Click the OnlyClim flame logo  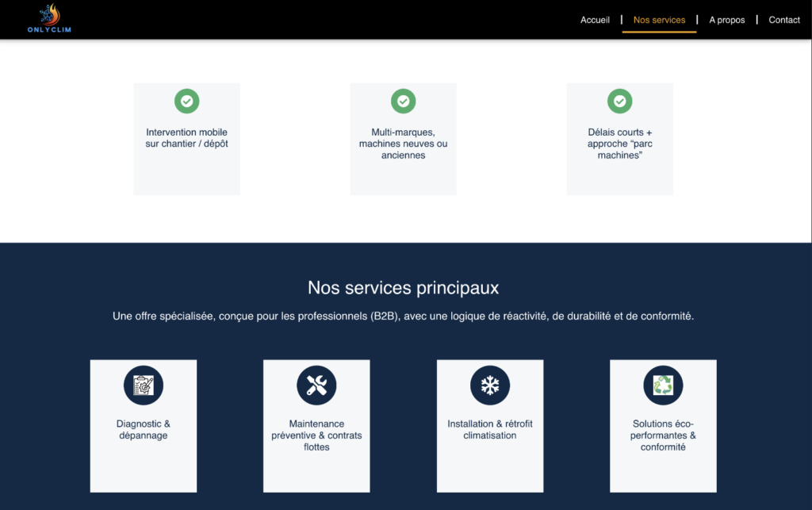point(49,19)
